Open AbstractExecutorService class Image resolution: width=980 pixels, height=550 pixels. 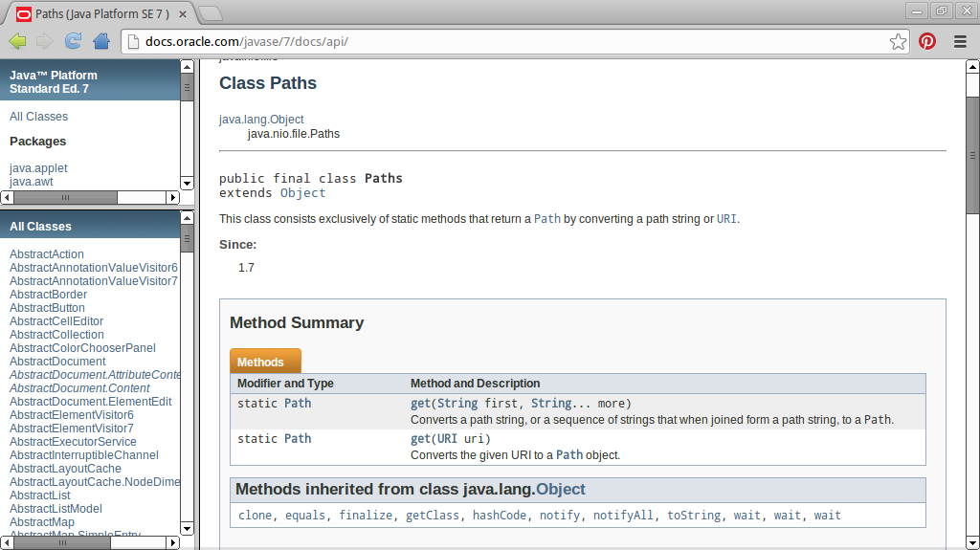click(73, 442)
